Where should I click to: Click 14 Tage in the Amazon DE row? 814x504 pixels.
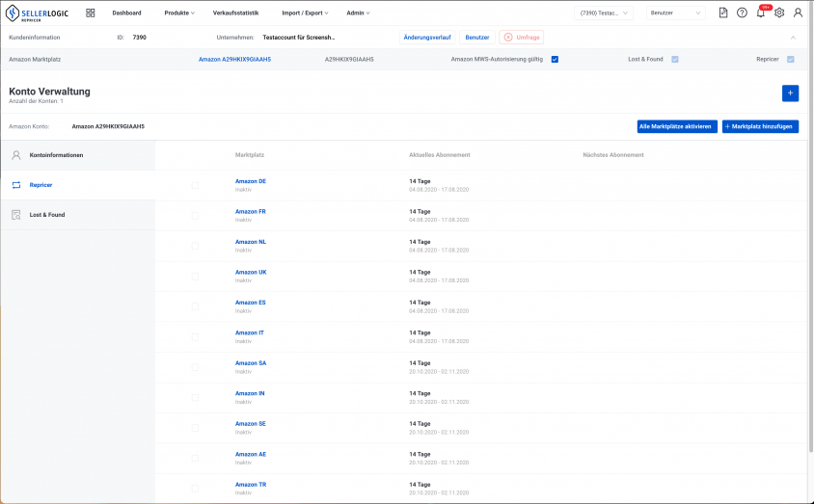[420, 181]
